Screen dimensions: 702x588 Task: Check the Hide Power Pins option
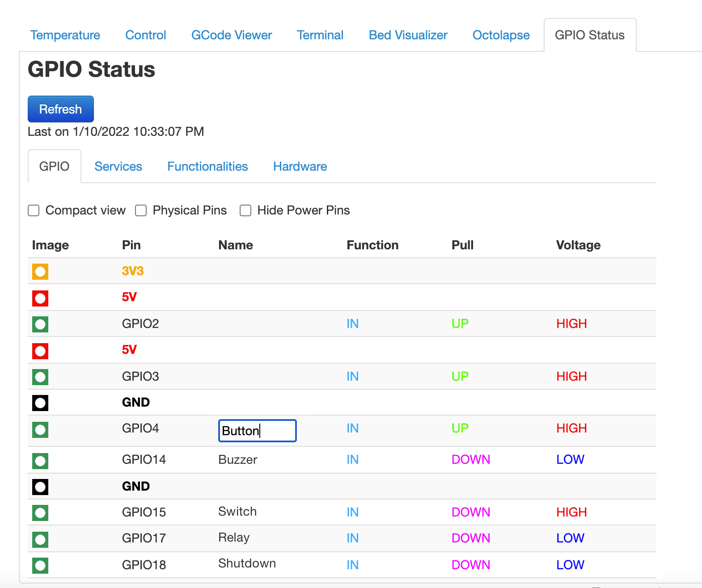(245, 210)
